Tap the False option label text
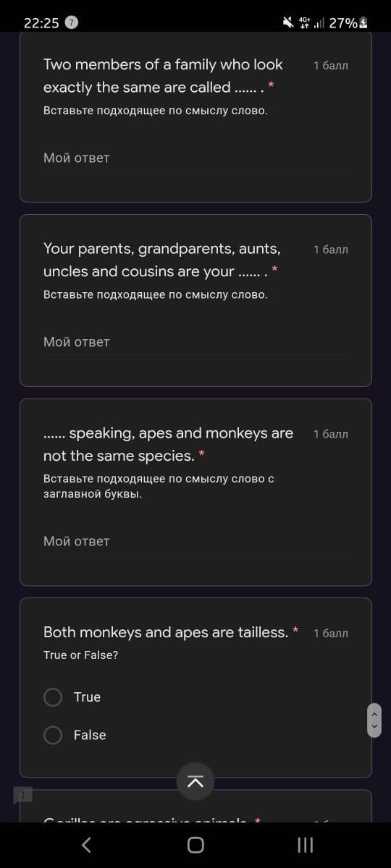Screen dimensions: 391x868 coord(90,735)
